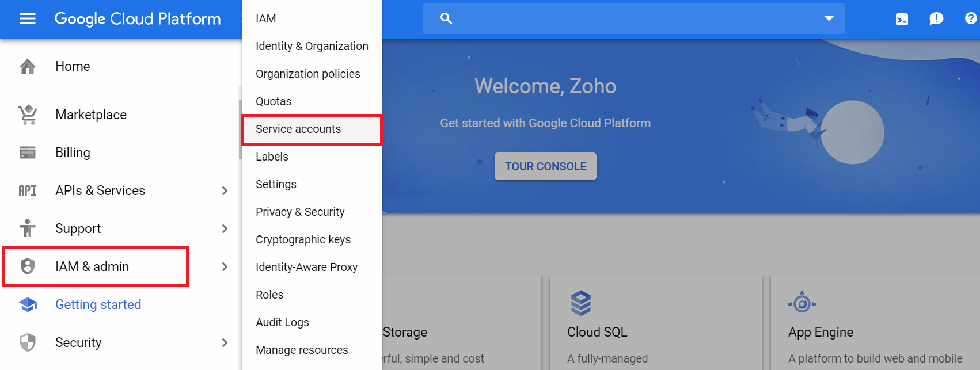The width and height of the screenshot is (980, 370).
Task: Click the Marketplace cart icon
Action: click(28, 115)
